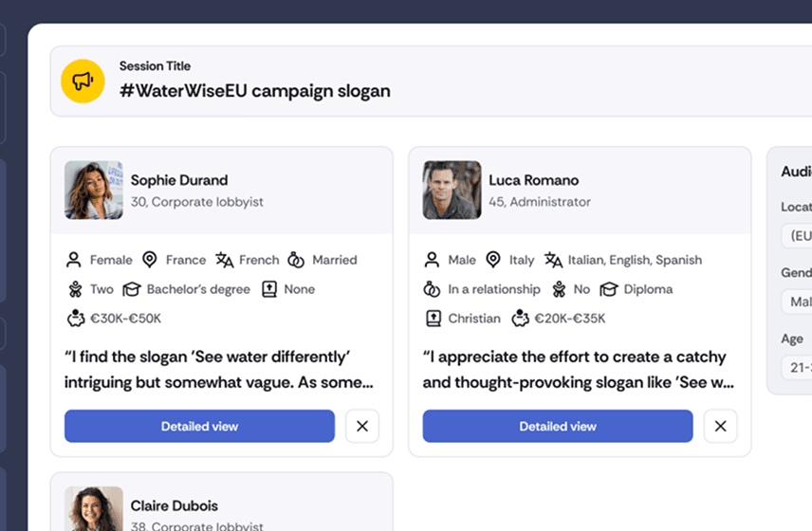Open Luca Romano's Detailed view
Image resolution: width=812 pixels, height=531 pixels.
click(558, 426)
